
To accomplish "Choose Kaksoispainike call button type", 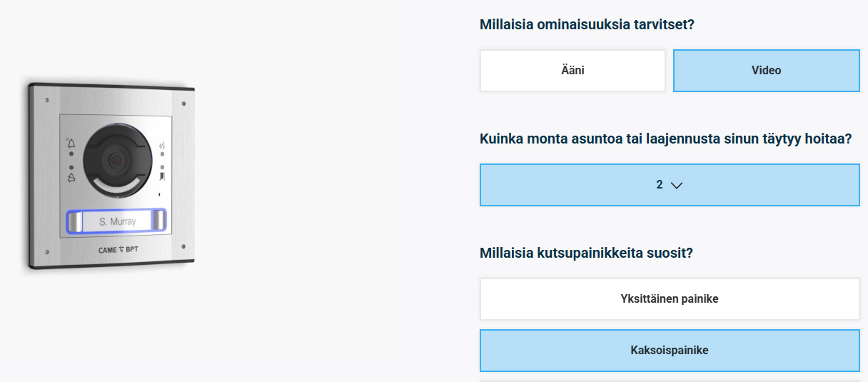I will 670,351.
